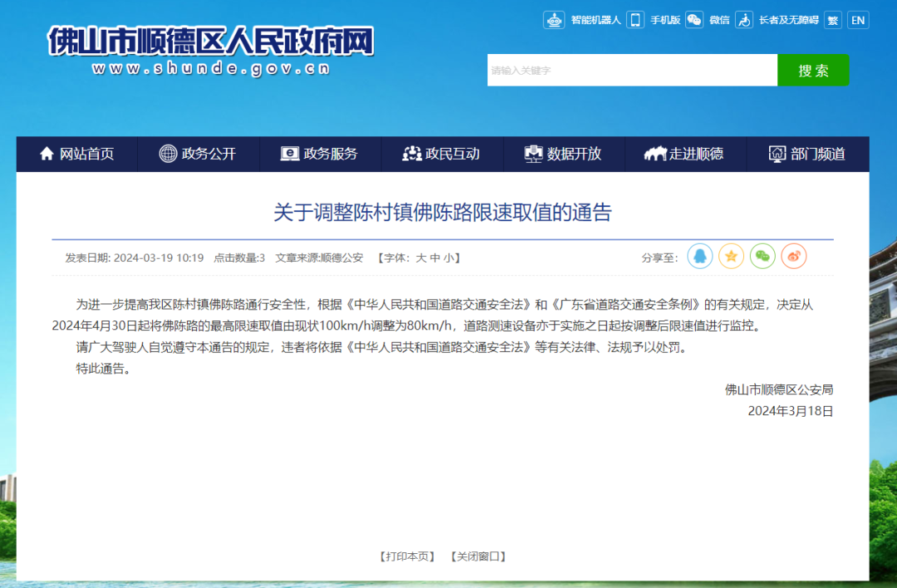Set font size to large (大)
The height and width of the screenshot is (588, 897).
coord(420,258)
